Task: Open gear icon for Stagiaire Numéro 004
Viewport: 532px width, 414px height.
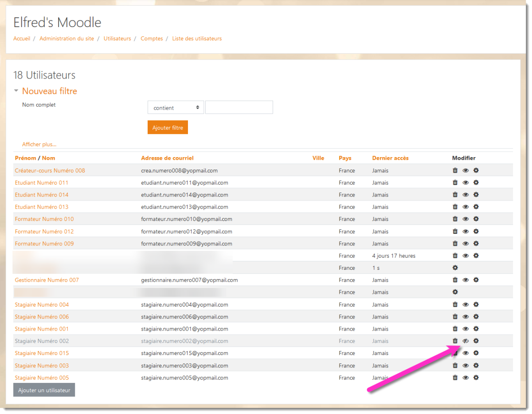Action: (476, 304)
